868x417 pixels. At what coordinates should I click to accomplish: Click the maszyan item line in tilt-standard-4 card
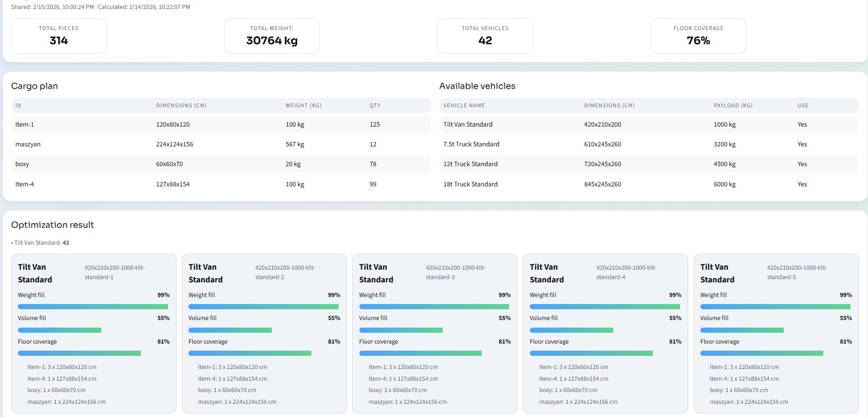coord(578,402)
